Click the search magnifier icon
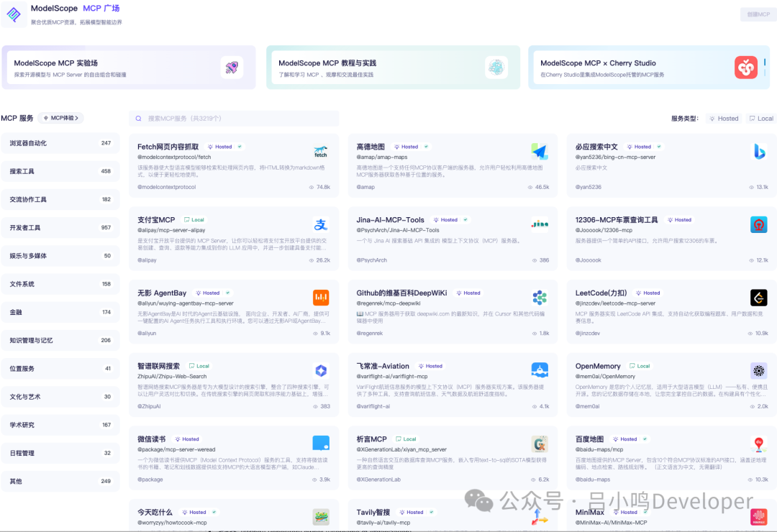Screen dimensions: 777x532 (139, 119)
